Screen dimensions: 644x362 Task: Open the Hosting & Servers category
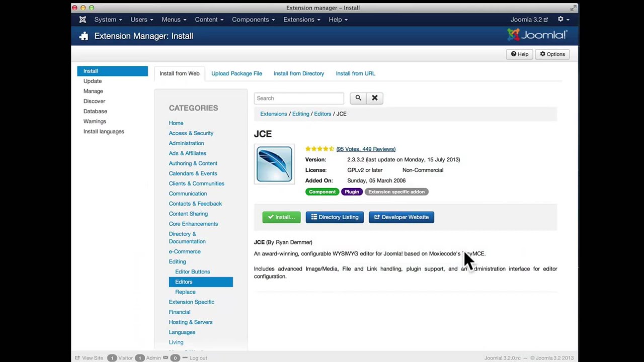(x=191, y=322)
